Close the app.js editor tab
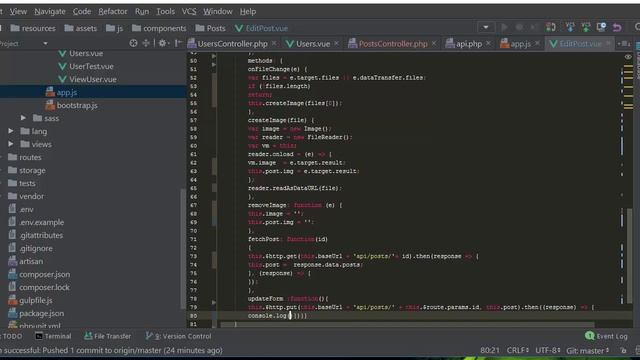Image resolution: width=640 pixels, height=360 pixels. [537, 43]
